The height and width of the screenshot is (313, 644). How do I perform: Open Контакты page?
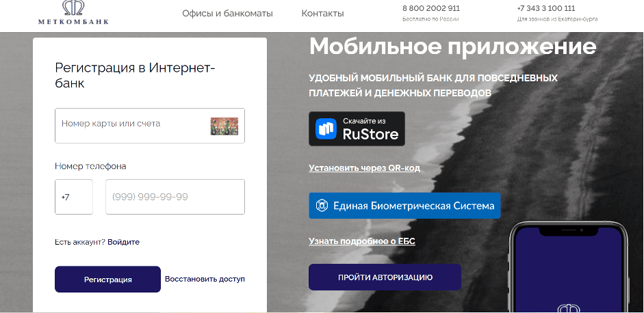(x=322, y=13)
